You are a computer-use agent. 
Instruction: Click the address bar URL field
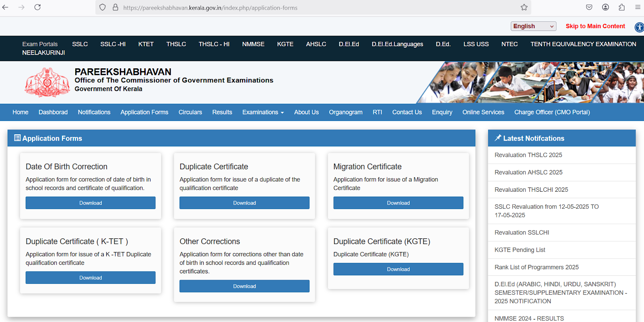click(314, 8)
